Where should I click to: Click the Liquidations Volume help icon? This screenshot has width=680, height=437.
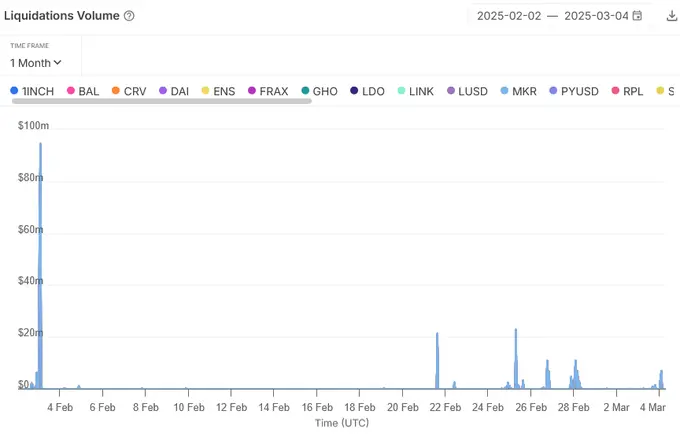pos(129,16)
